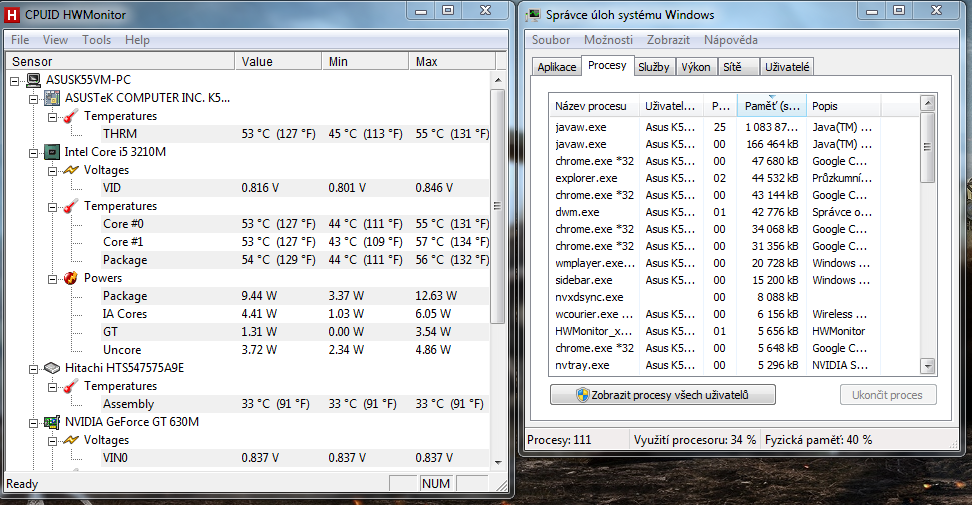Image resolution: width=972 pixels, height=505 pixels.
Task: Click the HWMonitor vertical scrollbar thumb
Action: point(498,206)
